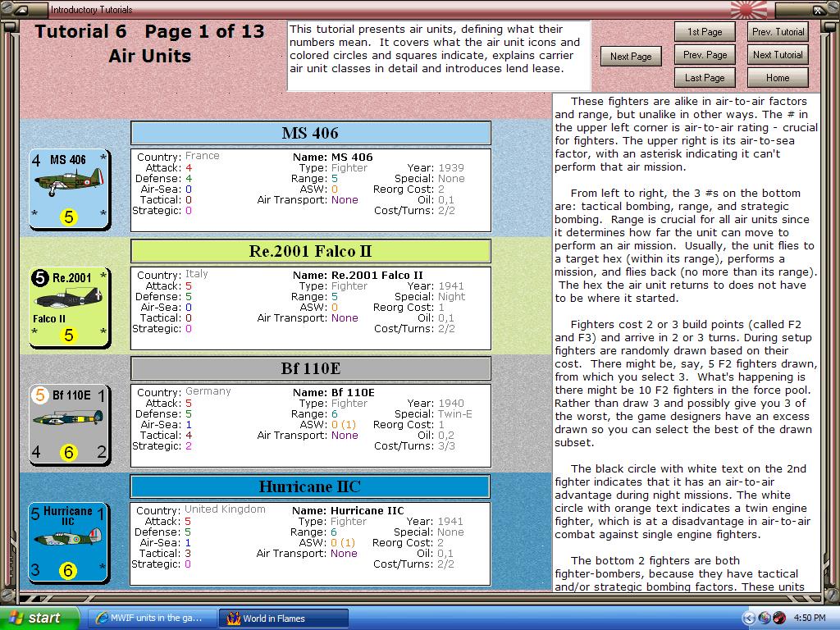
Task: Advance to the Next Tutorial
Action: (x=778, y=55)
